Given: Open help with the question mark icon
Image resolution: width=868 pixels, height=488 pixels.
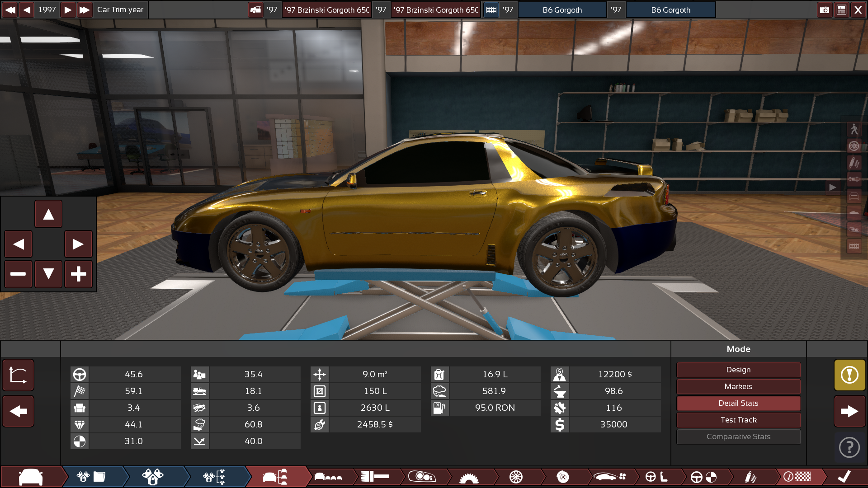Looking at the screenshot, I should coord(849,447).
